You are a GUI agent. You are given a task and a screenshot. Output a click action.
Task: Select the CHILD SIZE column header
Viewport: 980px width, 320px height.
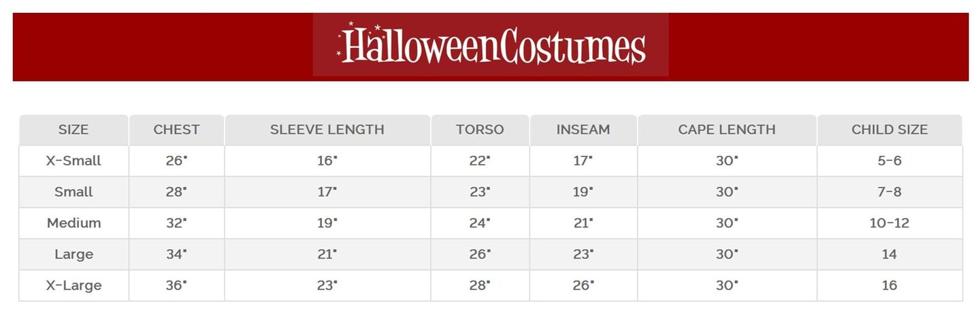889,129
